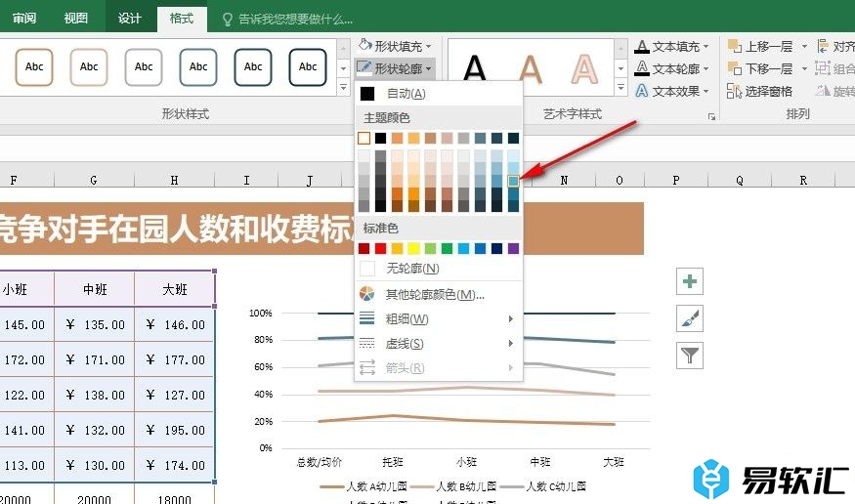Apply the sixth Abc shape style
This screenshot has width=855, height=504.
click(308, 67)
